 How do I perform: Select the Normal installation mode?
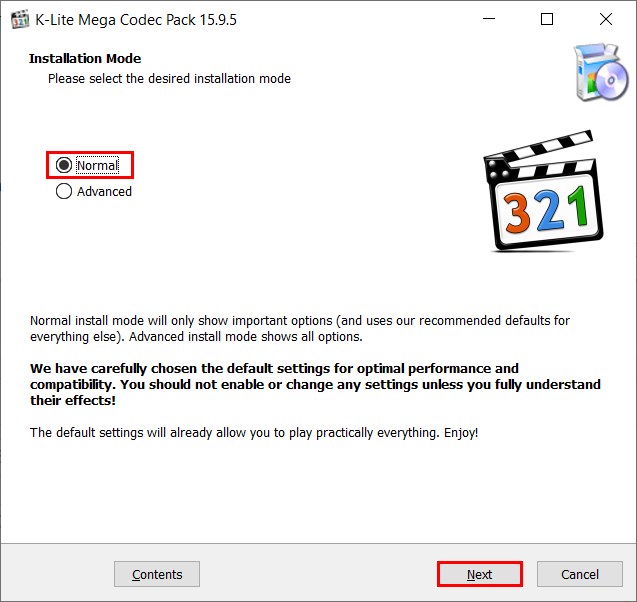click(87, 165)
